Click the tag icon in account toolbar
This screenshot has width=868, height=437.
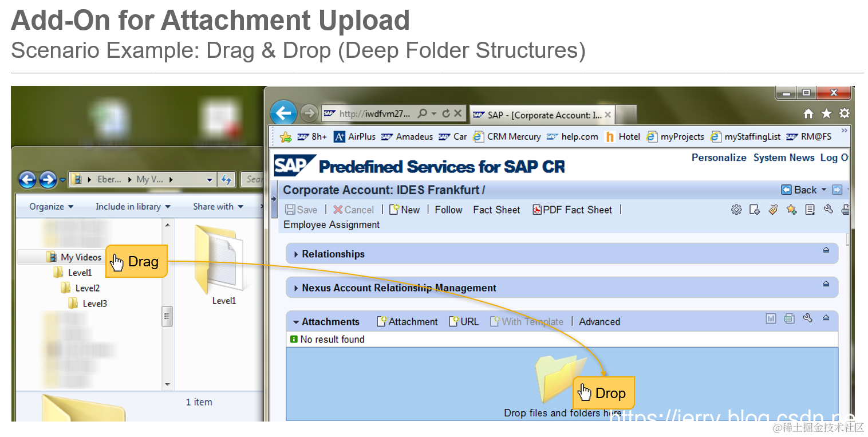coord(773,210)
